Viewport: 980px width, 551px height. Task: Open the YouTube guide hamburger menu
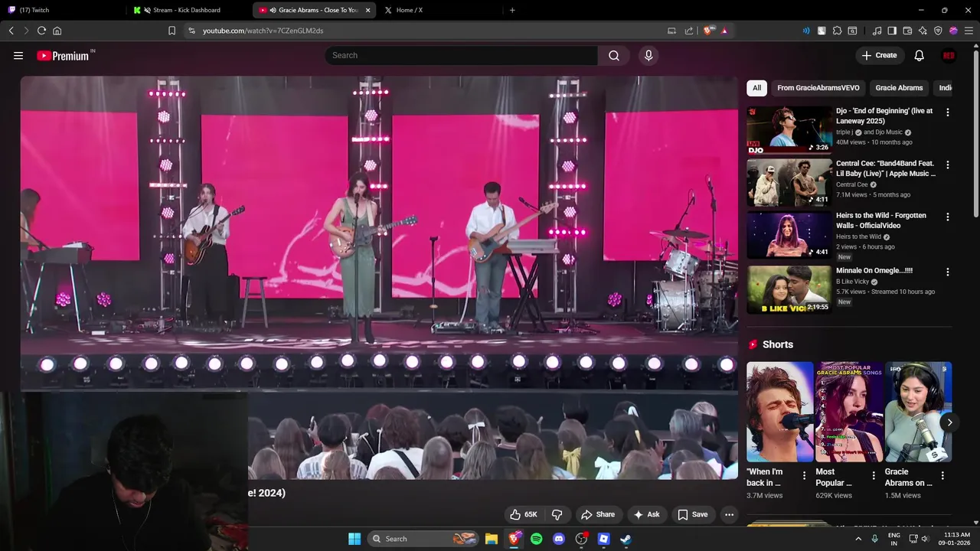click(x=18, y=55)
